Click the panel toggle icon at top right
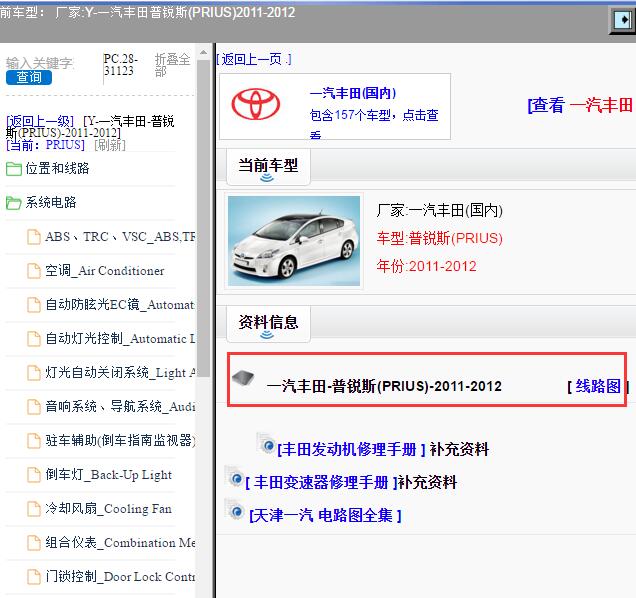This screenshot has height=598, width=636. point(623,19)
